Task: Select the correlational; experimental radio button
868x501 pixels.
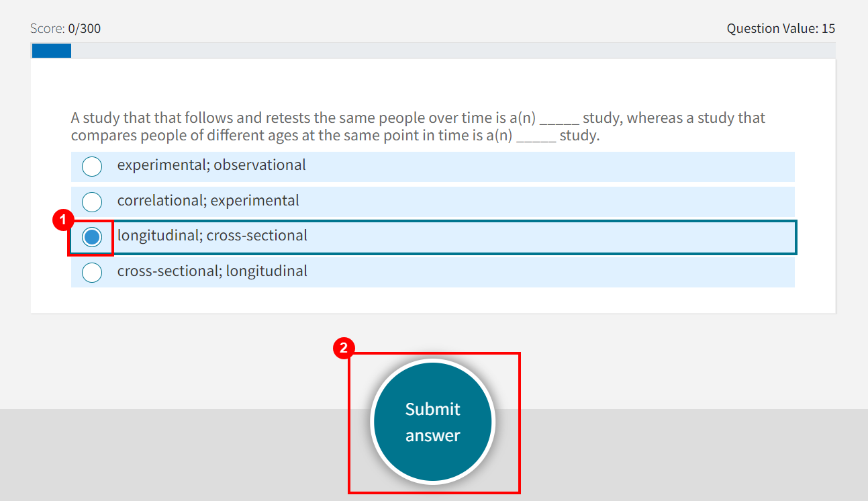Action: tap(91, 201)
